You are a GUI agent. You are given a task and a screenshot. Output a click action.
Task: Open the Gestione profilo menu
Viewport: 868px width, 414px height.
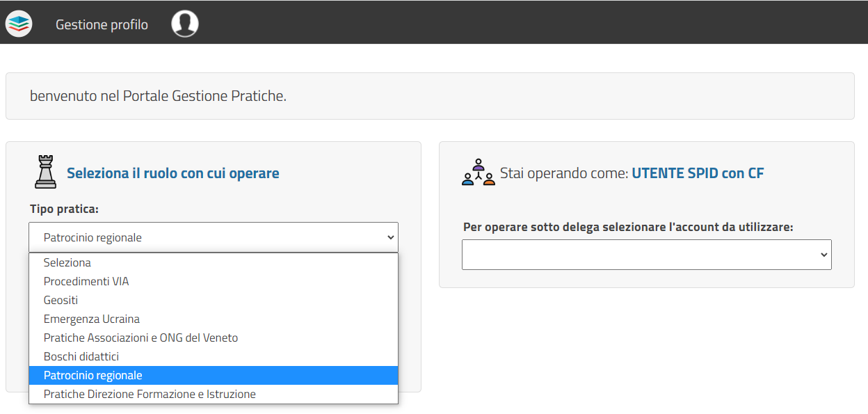point(102,24)
